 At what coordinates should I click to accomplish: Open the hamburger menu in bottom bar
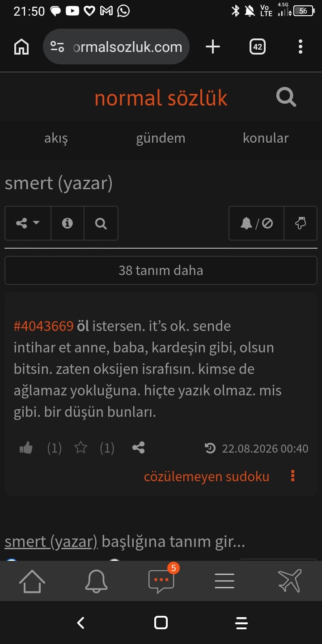(225, 580)
